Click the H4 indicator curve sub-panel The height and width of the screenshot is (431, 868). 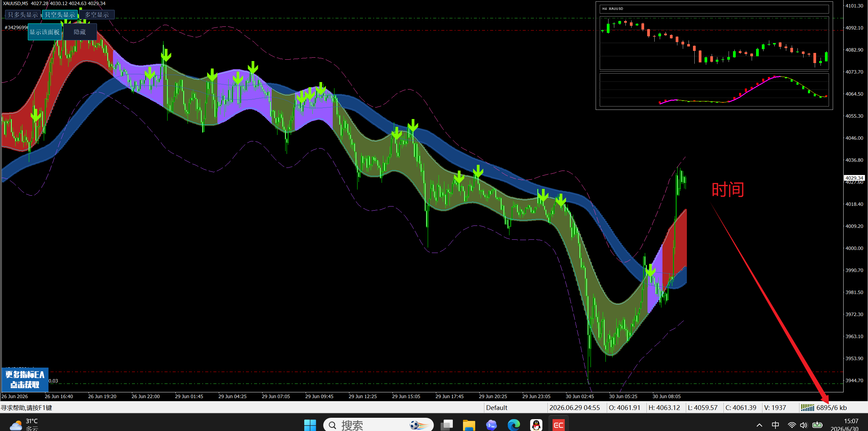714,90
